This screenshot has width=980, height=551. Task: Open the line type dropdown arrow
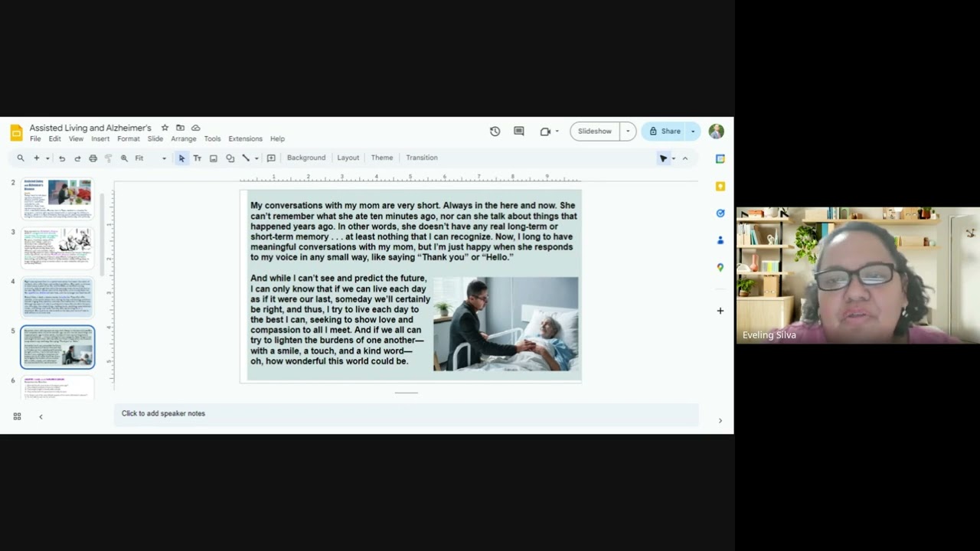coord(256,158)
